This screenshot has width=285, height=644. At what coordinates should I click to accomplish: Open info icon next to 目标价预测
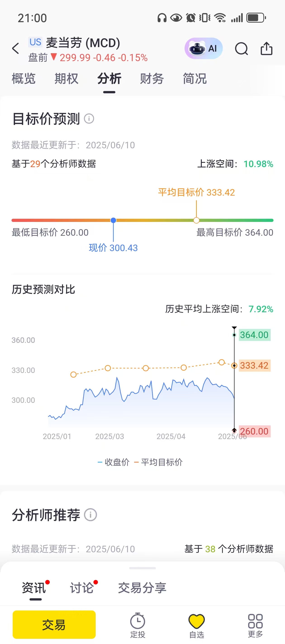pos(89,118)
